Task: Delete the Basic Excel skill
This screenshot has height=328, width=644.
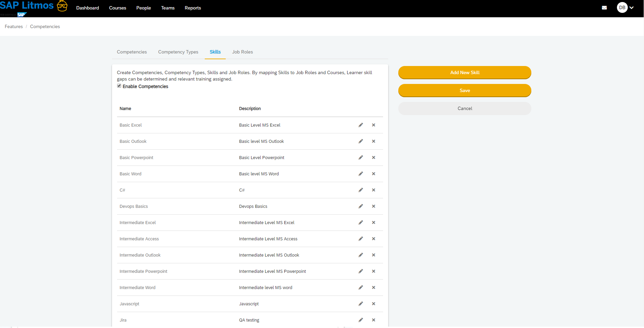Action: [x=374, y=125]
